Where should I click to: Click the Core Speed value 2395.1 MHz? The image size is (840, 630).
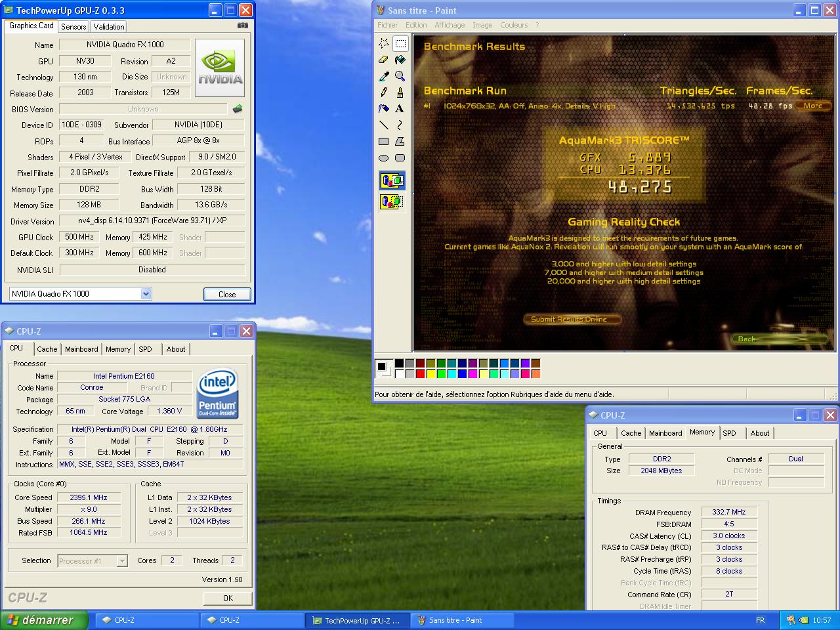coord(89,497)
